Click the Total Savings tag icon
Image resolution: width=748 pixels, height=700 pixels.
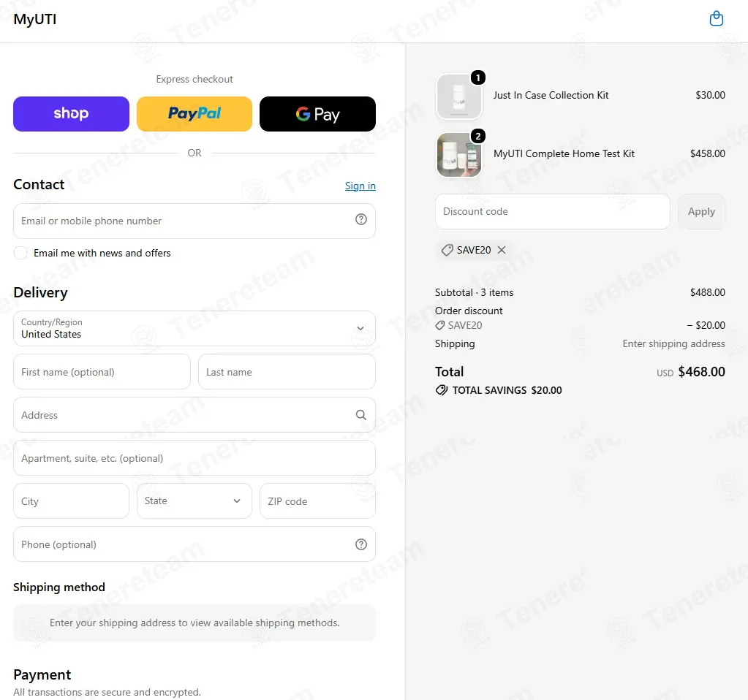[x=441, y=390]
